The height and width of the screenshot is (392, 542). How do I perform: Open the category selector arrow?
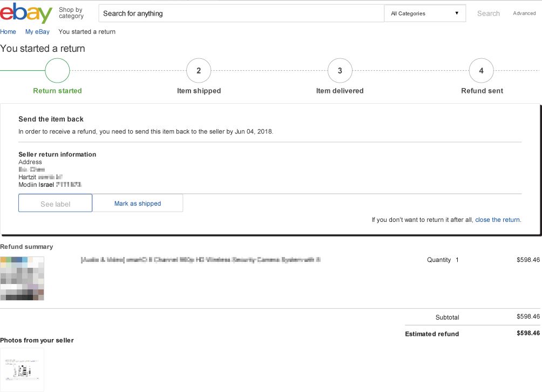click(x=457, y=13)
